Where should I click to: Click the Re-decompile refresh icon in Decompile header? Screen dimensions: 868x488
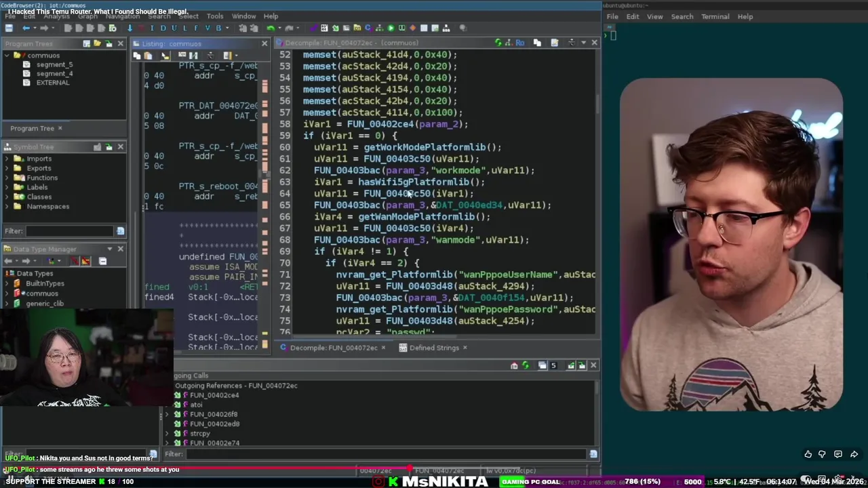pyautogui.click(x=498, y=43)
